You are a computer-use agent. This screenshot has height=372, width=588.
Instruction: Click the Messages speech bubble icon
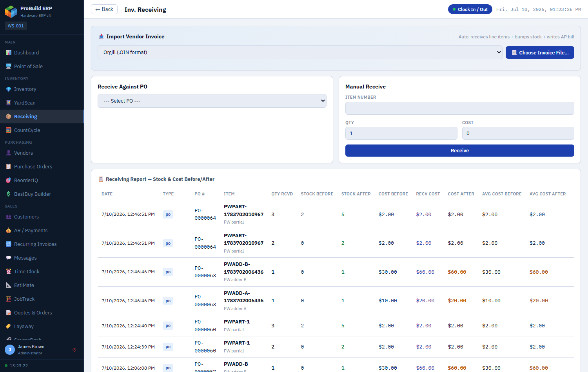pos(8,258)
